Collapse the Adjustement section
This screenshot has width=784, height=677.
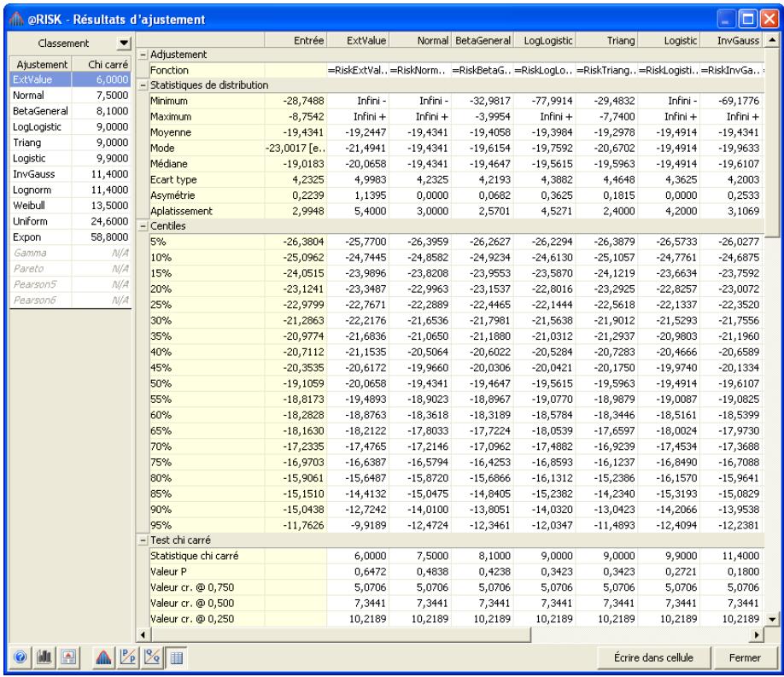point(143,53)
